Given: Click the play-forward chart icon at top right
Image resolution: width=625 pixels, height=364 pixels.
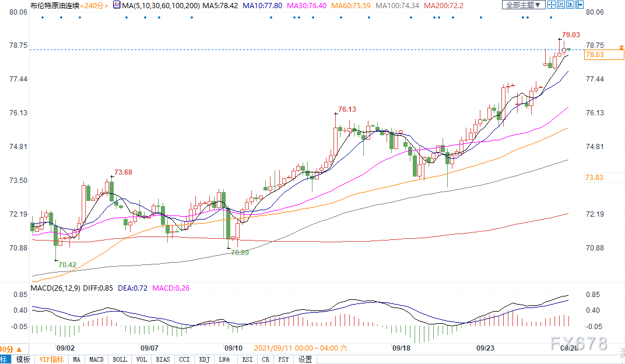Looking at the screenshot, I should [571, 5].
